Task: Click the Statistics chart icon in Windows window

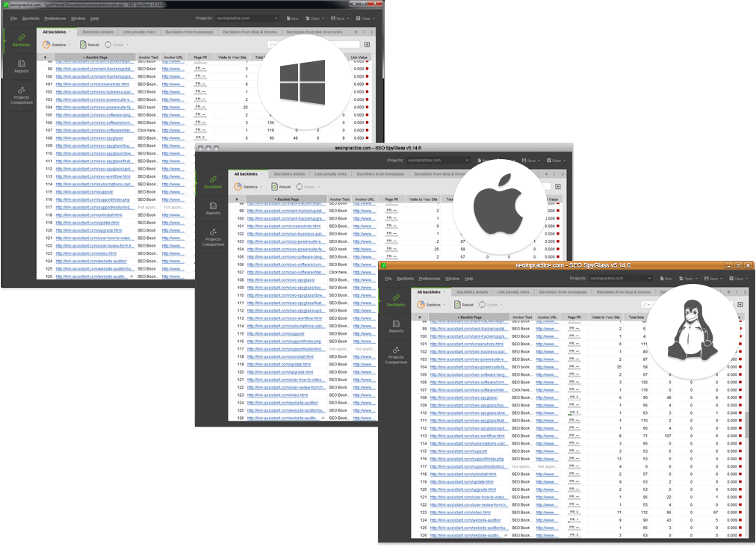Action: [46, 44]
